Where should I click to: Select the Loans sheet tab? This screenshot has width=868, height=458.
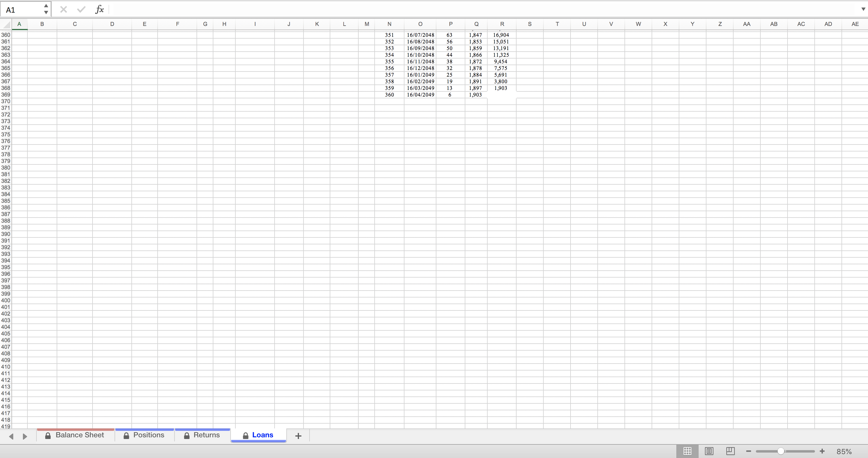click(x=259, y=435)
